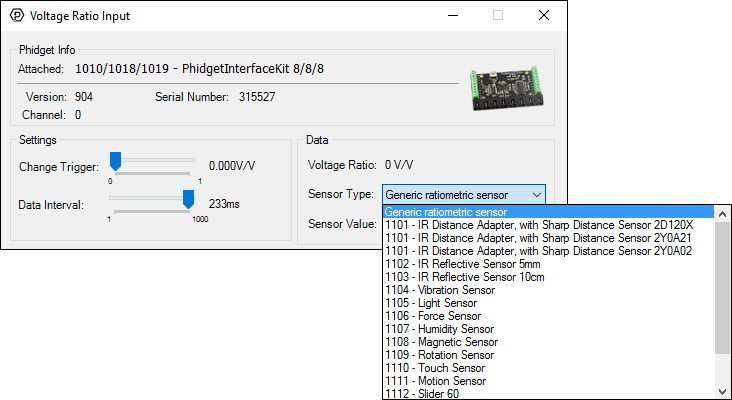Screen dimensions: 732x400
Task: Select Generic ratiometric sensor in the list
Action: point(549,212)
